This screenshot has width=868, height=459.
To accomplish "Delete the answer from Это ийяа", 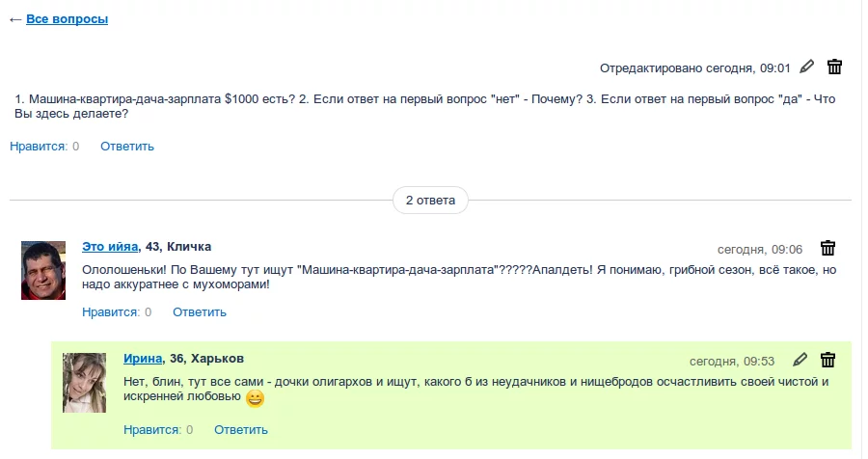I will (x=827, y=248).
